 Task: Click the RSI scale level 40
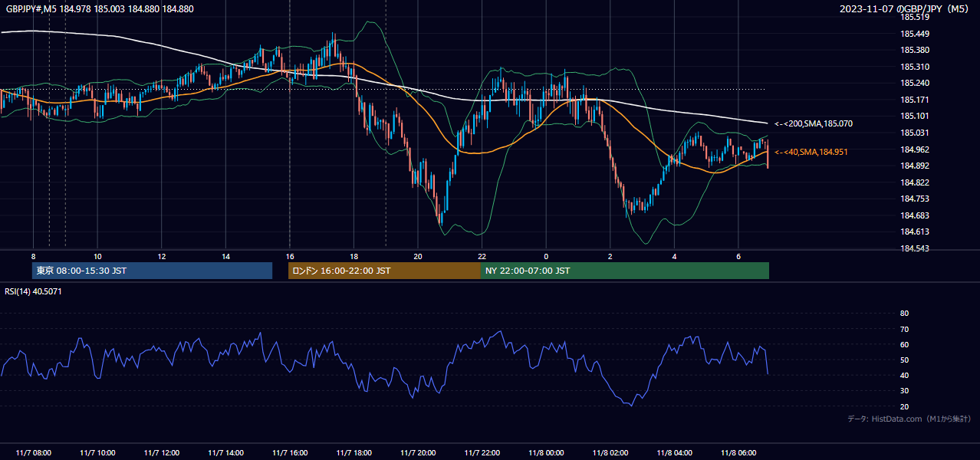[x=904, y=375]
